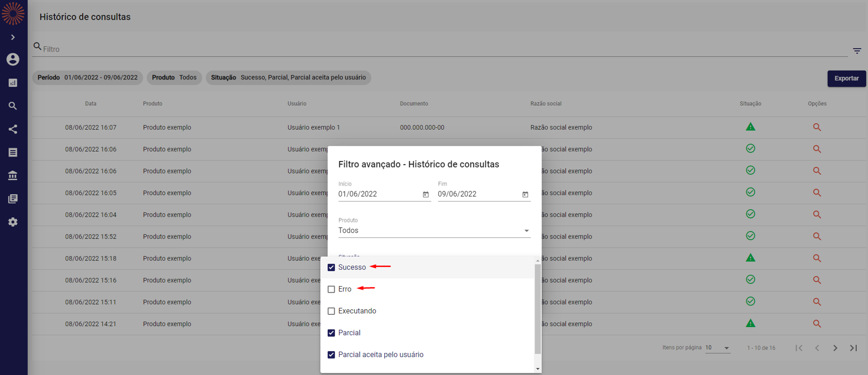
Task: View details of 08/06/2022 15:52 query
Action: (817, 236)
